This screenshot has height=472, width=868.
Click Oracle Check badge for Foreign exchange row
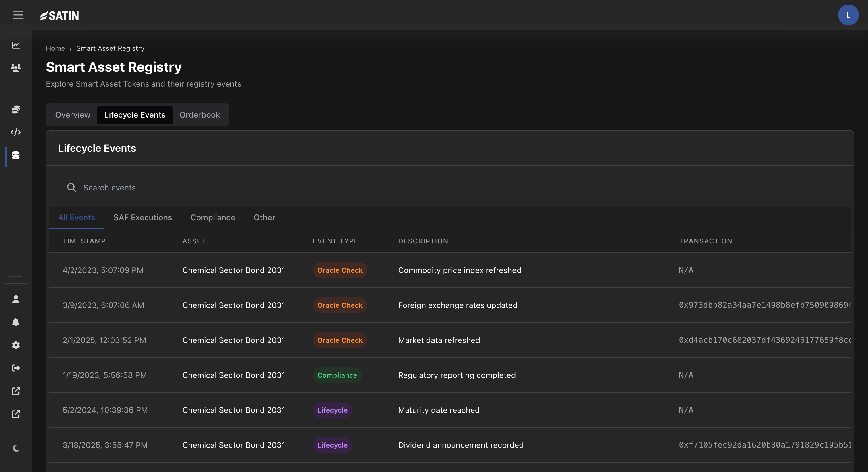pyautogui.click(x=340, y=305)
